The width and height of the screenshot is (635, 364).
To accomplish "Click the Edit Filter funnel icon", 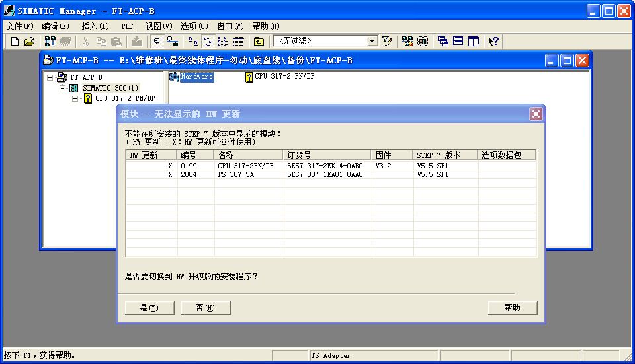I will coord(387,42).
